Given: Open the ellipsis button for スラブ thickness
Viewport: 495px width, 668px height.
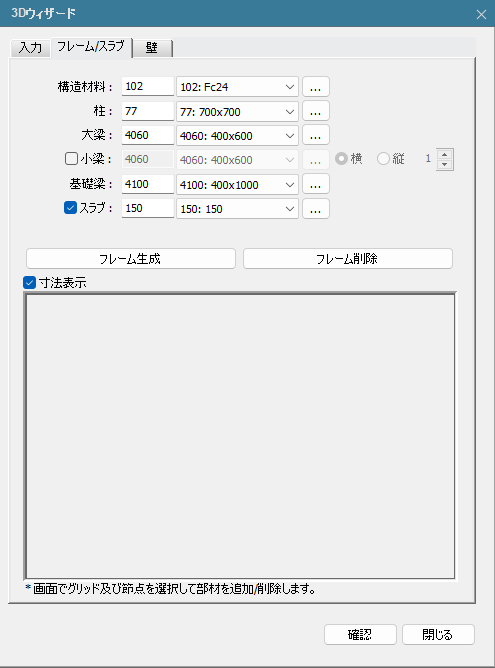Looking at the screenshot, I should click(x=316, y=209).
